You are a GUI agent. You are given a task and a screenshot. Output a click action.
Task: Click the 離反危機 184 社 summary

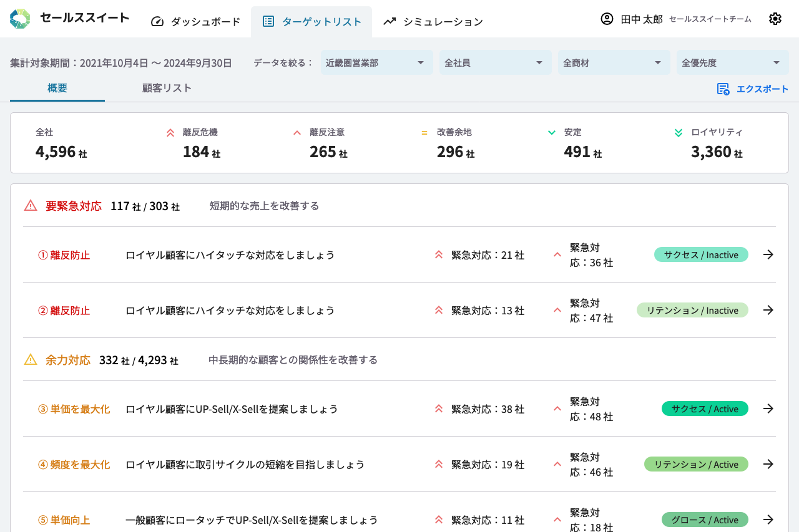tap(193, 143)
